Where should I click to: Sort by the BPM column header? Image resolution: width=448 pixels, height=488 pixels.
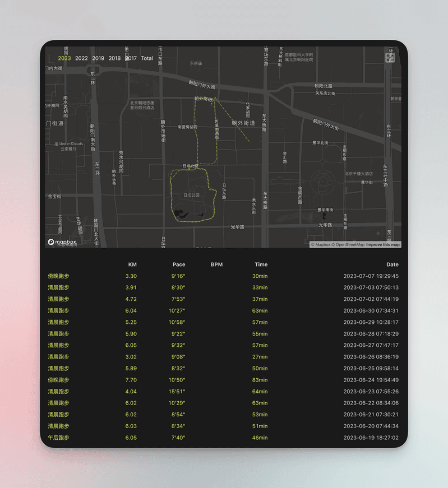[x=216, y=264]
